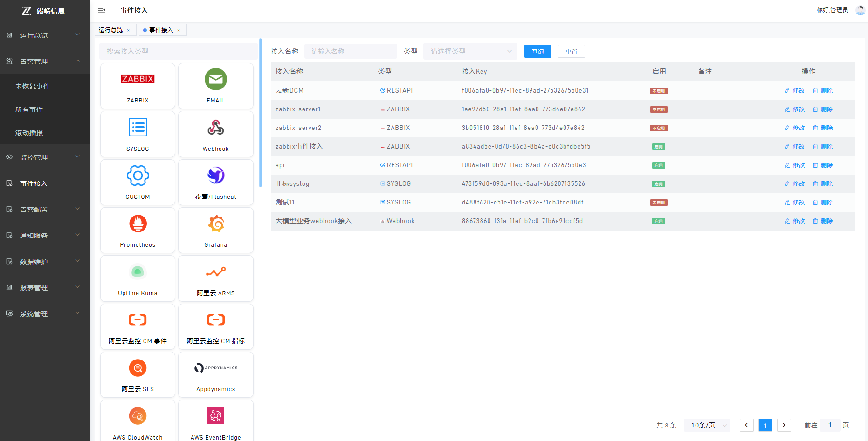Choose the 阿里云监控 CM 指标 card
The width and height of the screenshot is (868, 441).
(x=216, y=326)
